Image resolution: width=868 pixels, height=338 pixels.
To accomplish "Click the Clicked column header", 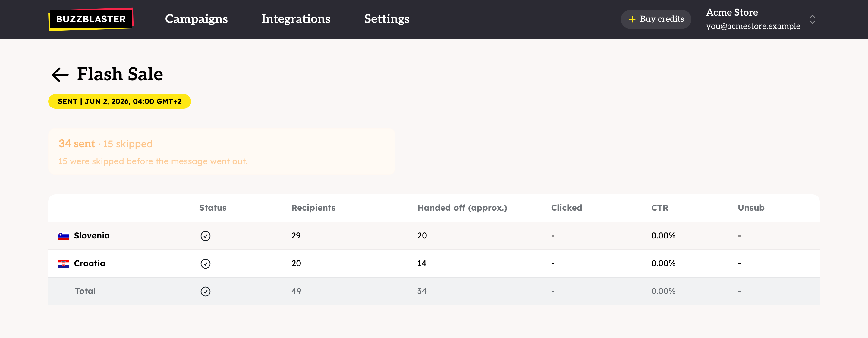I will pyautogui.click(x=566, y=208).
